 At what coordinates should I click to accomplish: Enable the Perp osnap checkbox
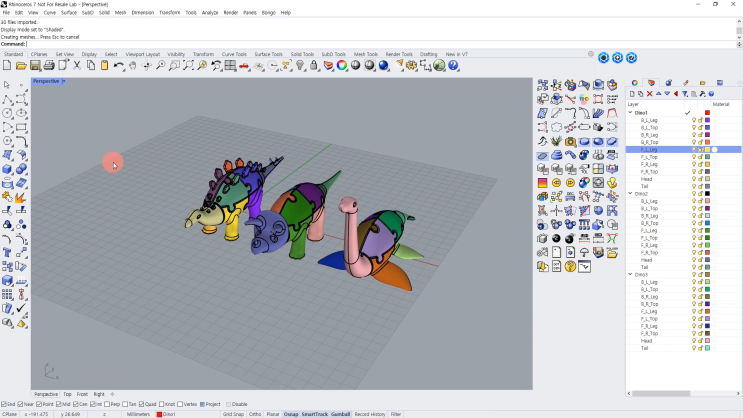point(107,404)
